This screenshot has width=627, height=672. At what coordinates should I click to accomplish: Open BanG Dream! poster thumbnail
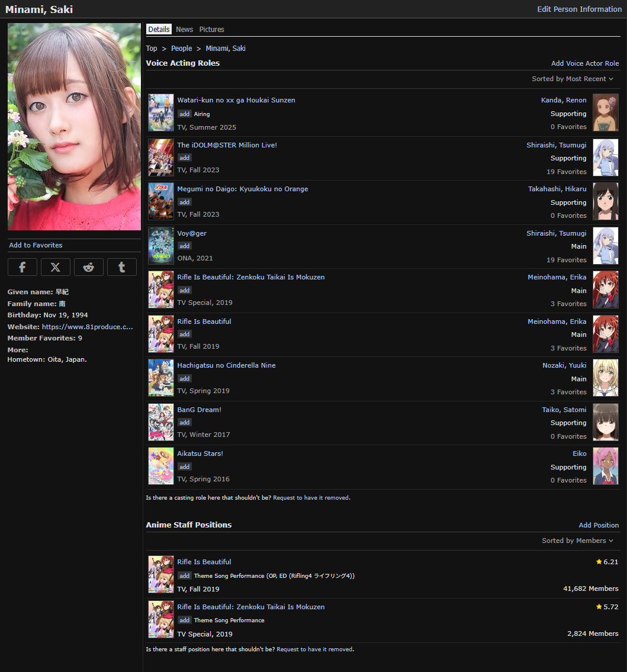coord(160,422)
